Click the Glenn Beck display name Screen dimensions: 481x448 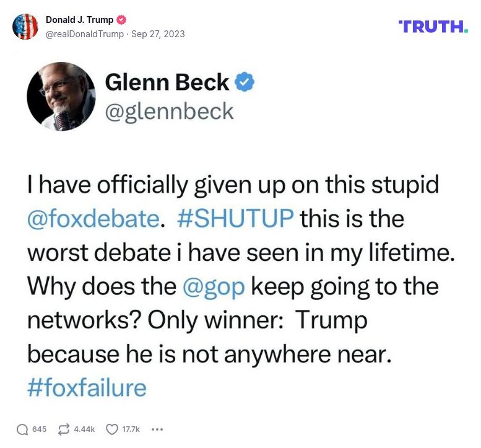(x=167, y=82)
